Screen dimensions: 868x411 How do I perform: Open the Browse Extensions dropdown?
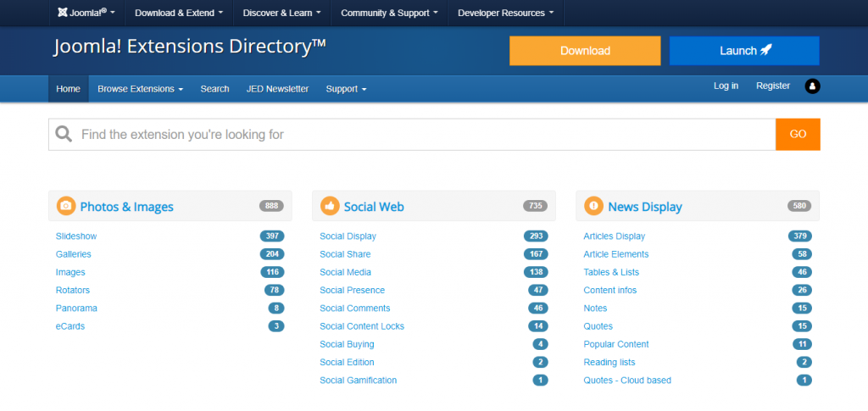140,89
